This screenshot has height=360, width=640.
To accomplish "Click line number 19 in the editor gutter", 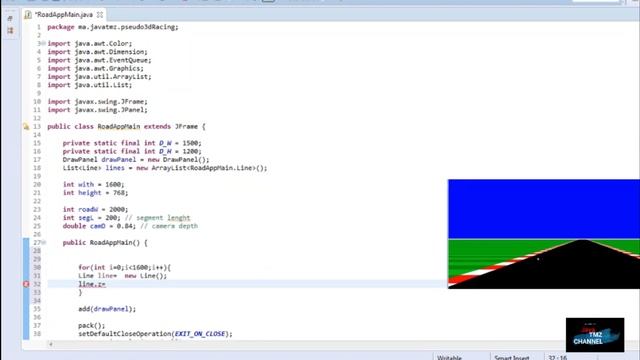I will [37, 176].
